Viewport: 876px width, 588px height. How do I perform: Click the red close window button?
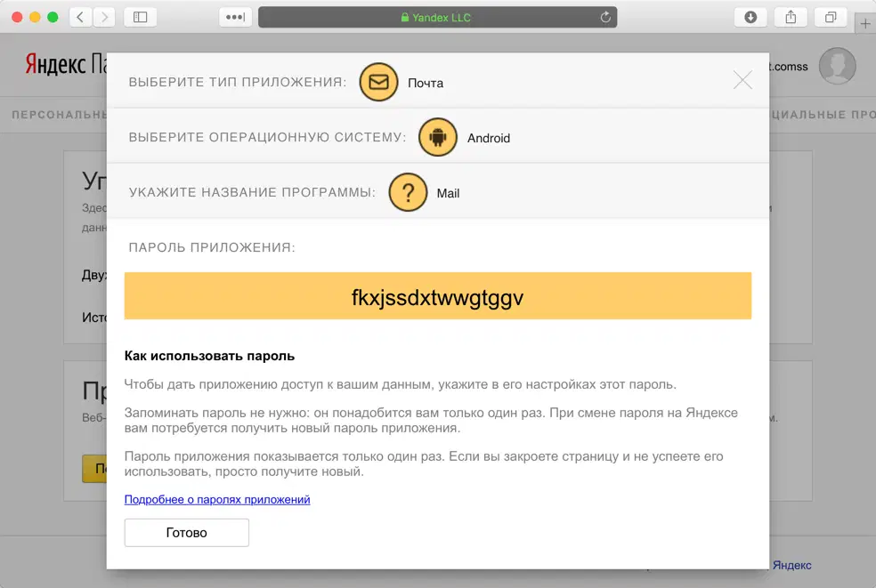17,17
